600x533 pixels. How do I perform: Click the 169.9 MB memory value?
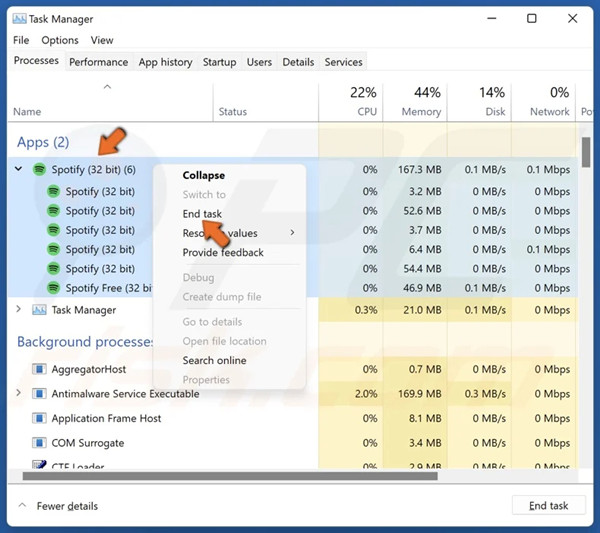[420, 393]
